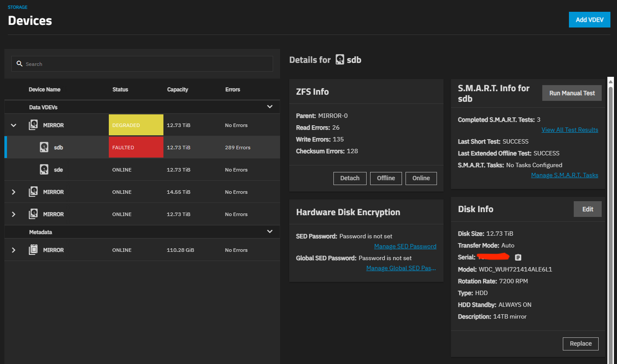
Task: Collapse the Data VDEVs section
Action: 270,107
